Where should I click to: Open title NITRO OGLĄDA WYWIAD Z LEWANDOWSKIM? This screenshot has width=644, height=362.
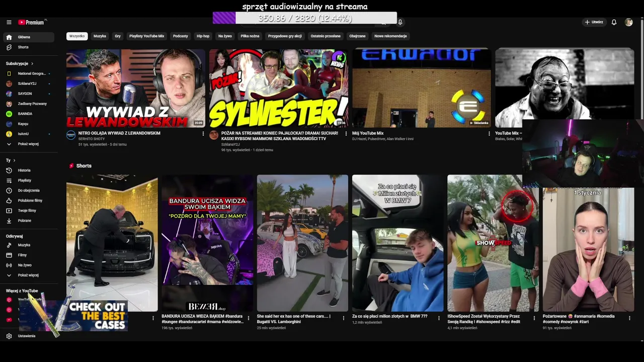[x=119, y=133]
